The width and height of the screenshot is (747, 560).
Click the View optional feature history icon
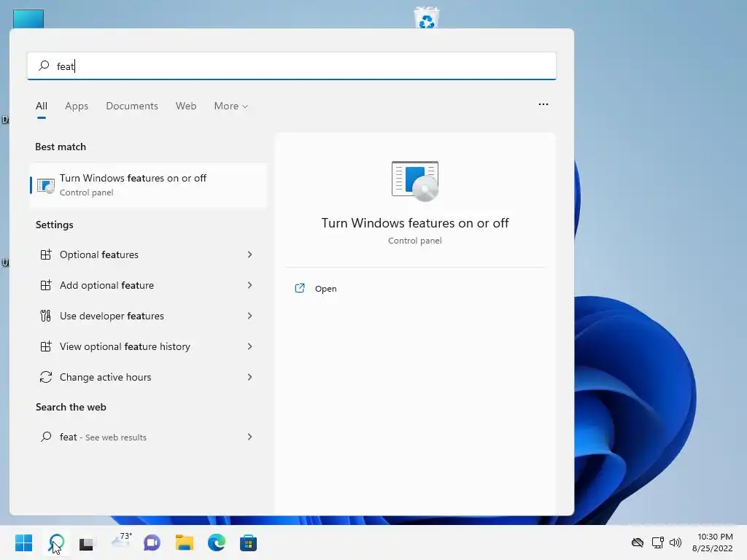[x=46, y=346]
